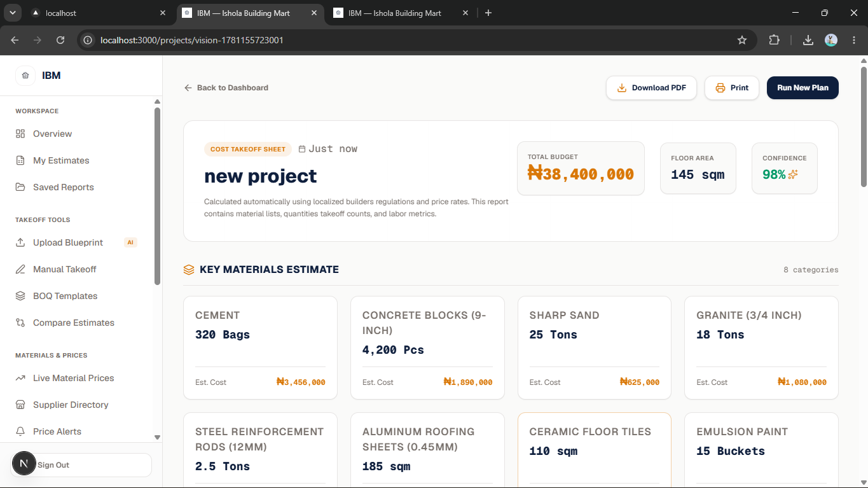Switch to the third IBM Ishola Building Mart tab
868x488 pixels.
(401, 13)
